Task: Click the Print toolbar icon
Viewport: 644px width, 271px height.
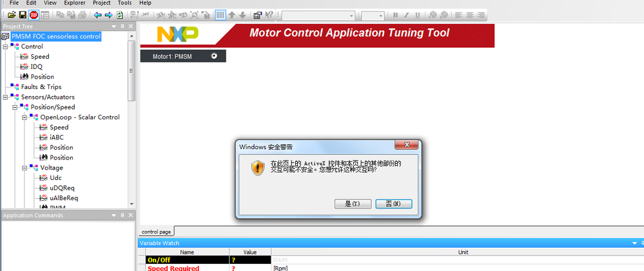Action: [82, 15]
